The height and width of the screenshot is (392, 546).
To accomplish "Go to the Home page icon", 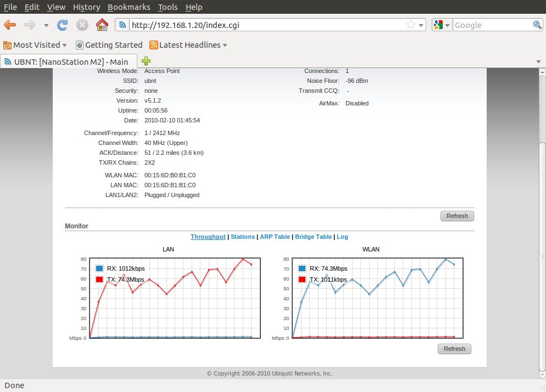I will [102, 25].
